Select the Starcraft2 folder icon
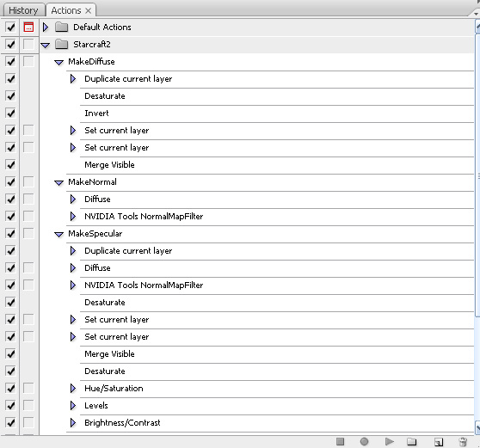 click(62, 45)
